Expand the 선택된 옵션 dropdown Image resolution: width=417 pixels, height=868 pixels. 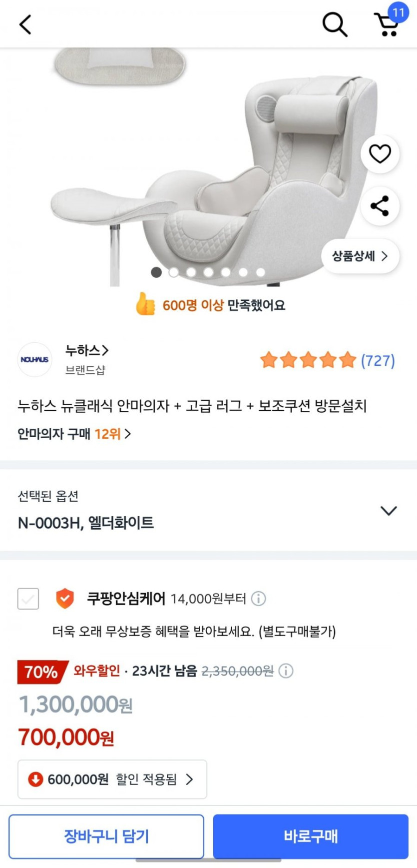[389, 510]
